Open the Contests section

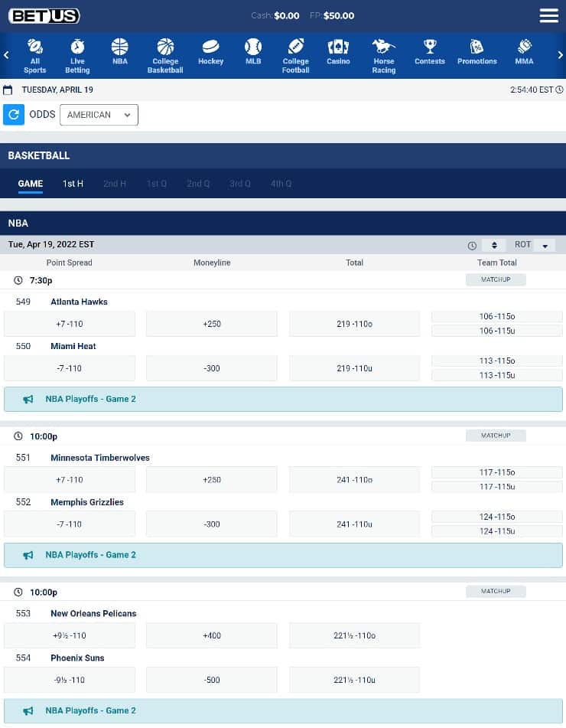430,51
